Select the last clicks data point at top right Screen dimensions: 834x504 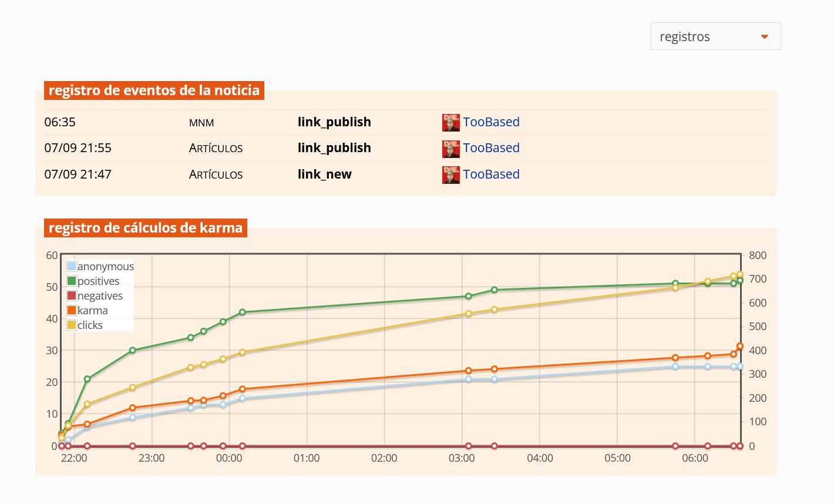[740, 274]
